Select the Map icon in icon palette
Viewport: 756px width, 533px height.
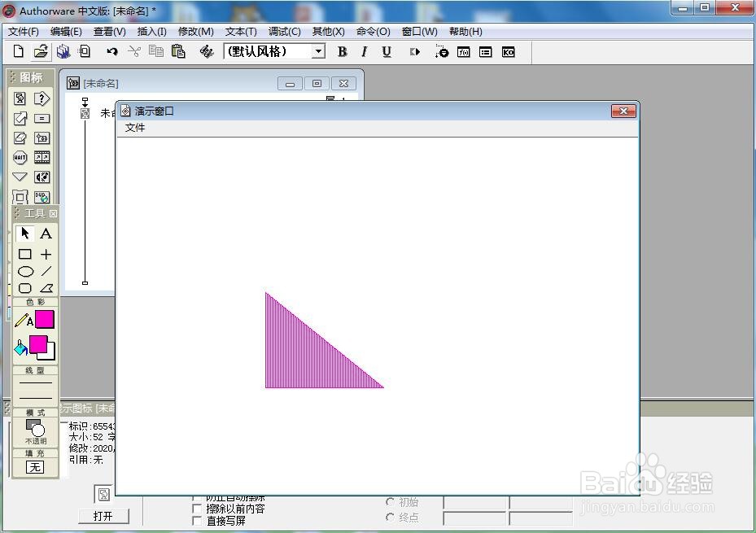coord(42,138)
